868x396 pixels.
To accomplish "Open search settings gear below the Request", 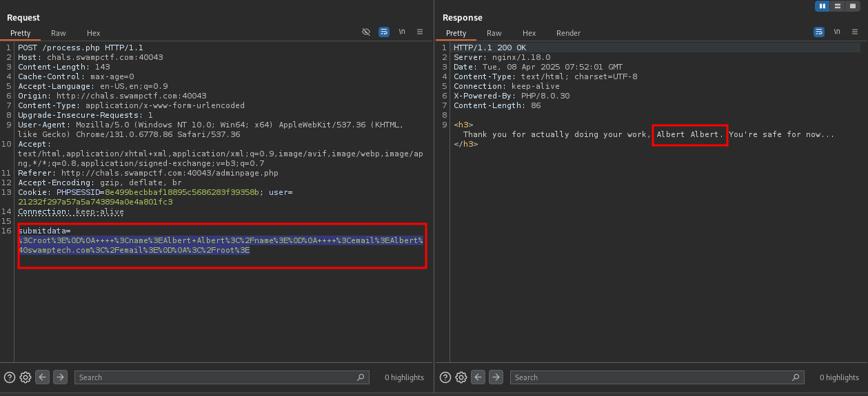I will pyautogui.click(x=26, y=377).
